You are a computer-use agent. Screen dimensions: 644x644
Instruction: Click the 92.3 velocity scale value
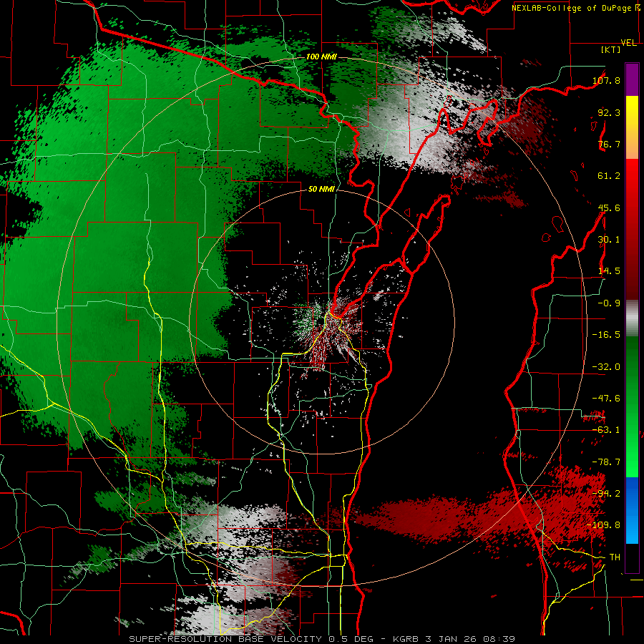609,112
